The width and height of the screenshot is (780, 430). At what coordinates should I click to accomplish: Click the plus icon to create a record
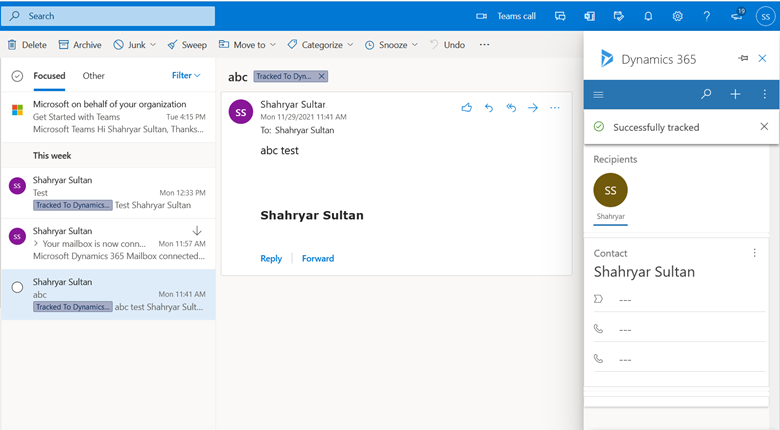pyautogui.click(x=735, y=94)
